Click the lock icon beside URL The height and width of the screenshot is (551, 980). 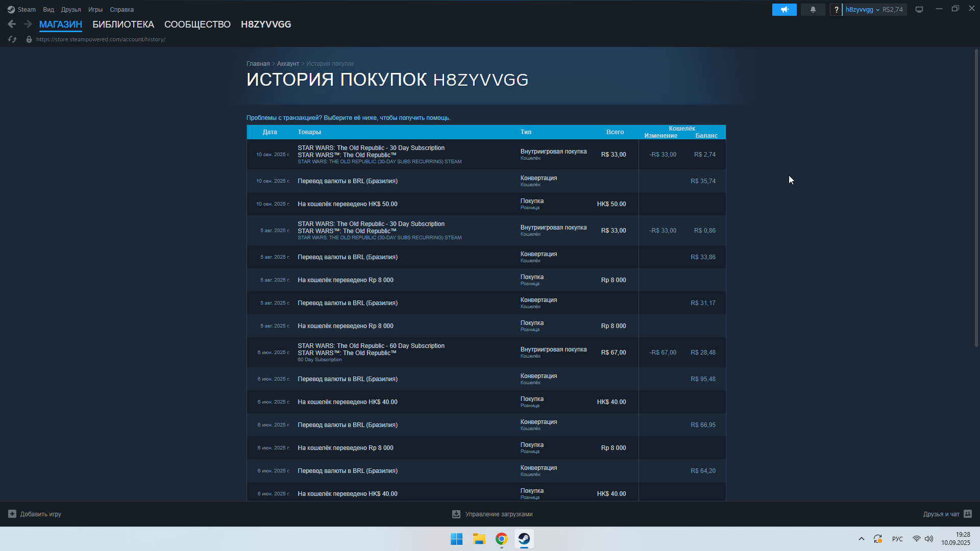point(29,39)
